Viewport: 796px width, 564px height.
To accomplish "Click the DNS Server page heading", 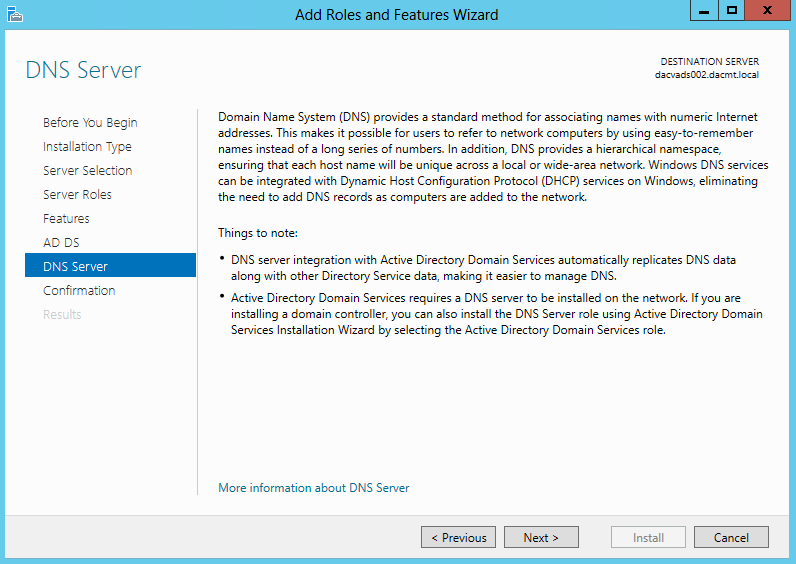I will [x=83, y=70].
